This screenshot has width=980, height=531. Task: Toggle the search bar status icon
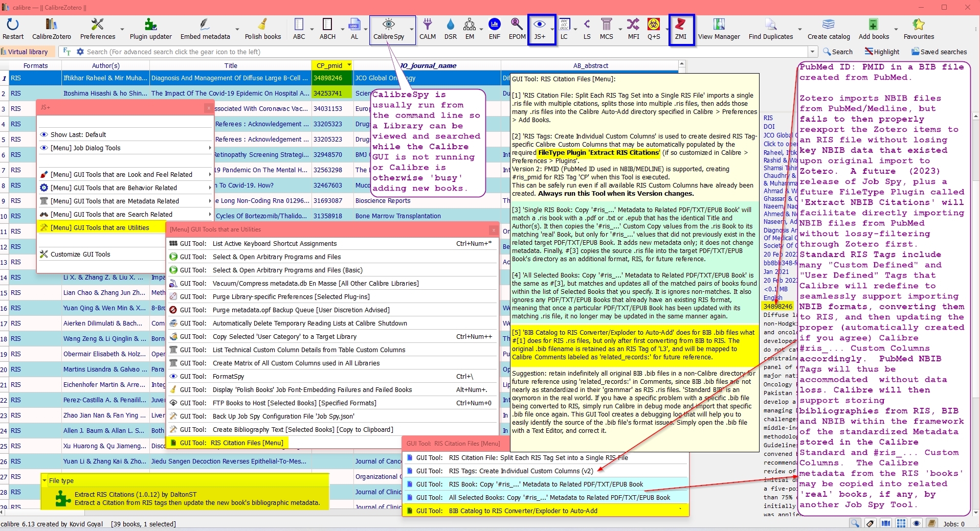855,523
